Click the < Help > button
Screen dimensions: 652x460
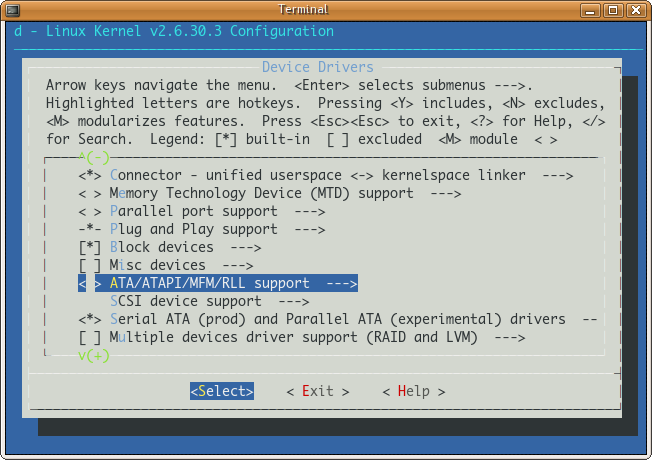(x=414, y=391)
